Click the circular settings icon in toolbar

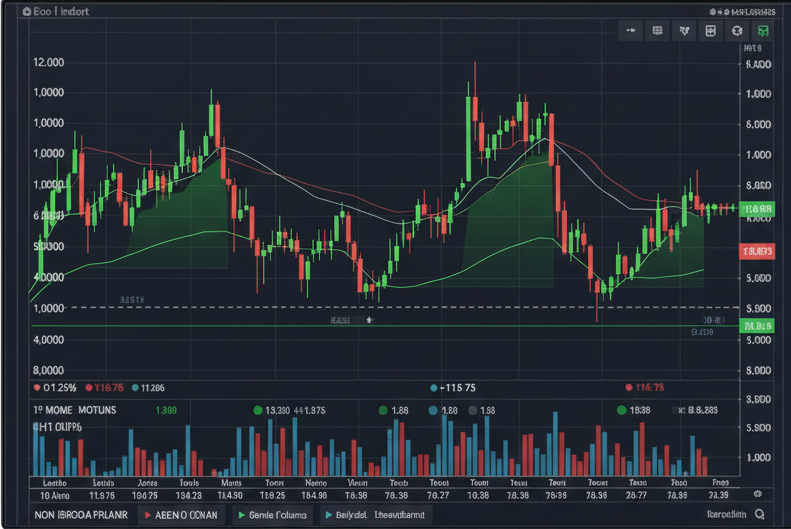pos(737,31)
